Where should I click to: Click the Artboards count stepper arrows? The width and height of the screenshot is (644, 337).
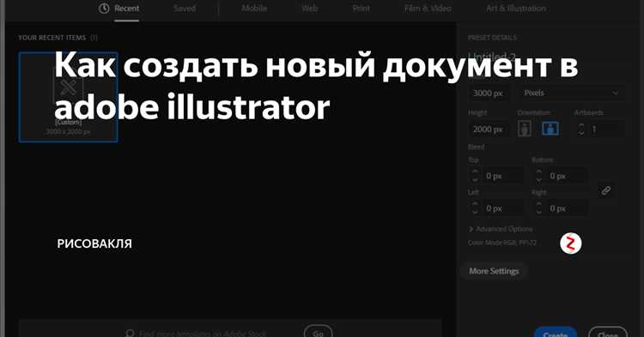[580, 129]
